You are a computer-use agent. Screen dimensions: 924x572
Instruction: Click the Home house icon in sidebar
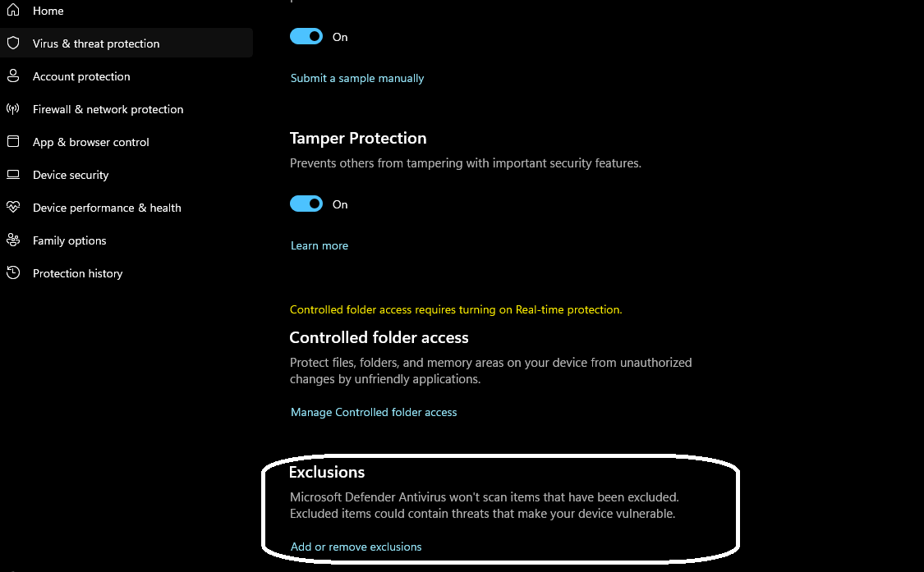click(13, 11)
